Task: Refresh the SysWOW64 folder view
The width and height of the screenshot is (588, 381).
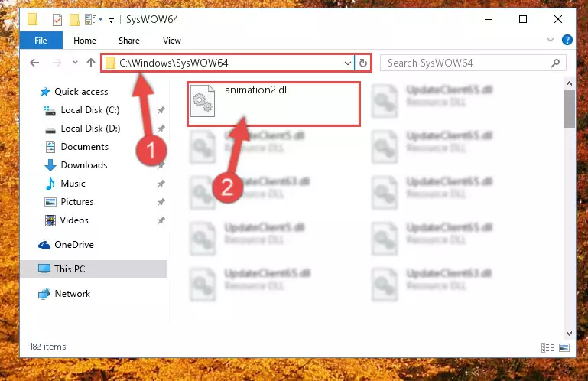Action: pos(362,63)
